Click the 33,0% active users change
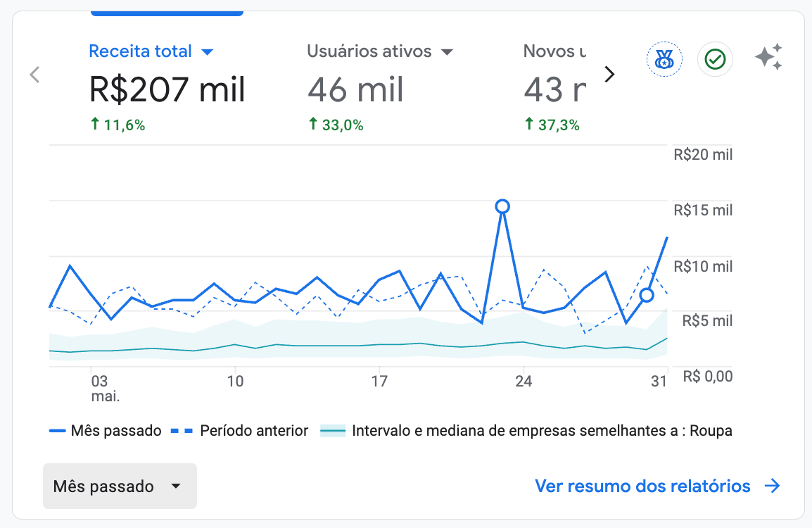This screenshot has height=528, width=812. pos(336,125)
